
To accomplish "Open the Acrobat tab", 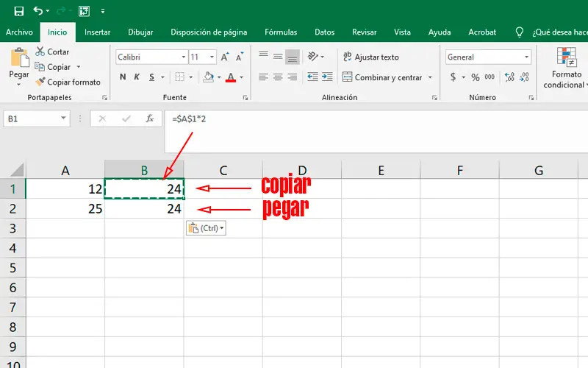I will pyautogui.click(x=482, y=32).
